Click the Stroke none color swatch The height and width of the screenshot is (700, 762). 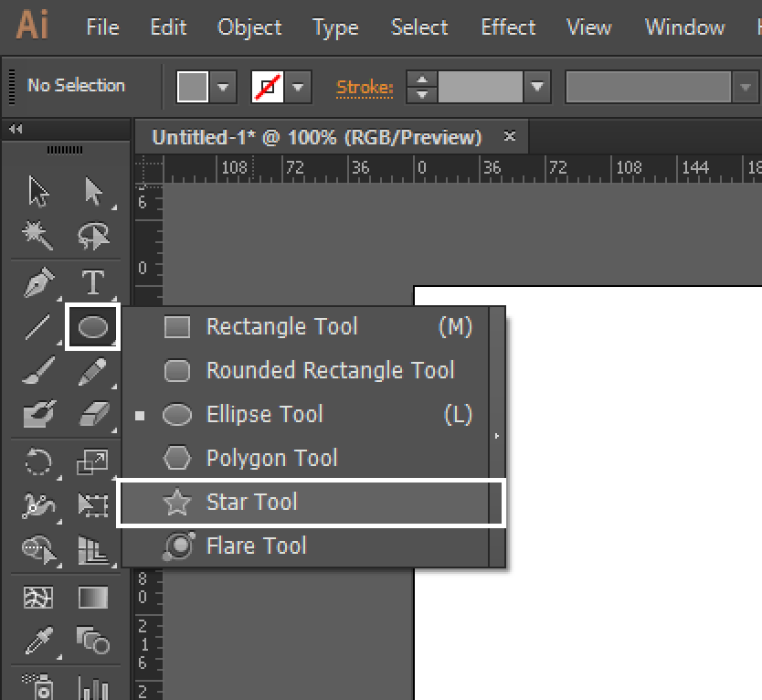point(268,87)
